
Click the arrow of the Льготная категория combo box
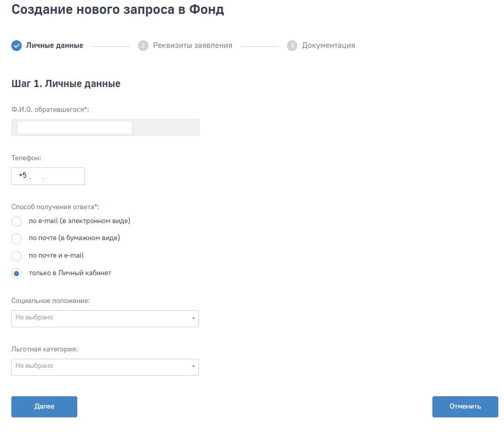tap(193, 366)
